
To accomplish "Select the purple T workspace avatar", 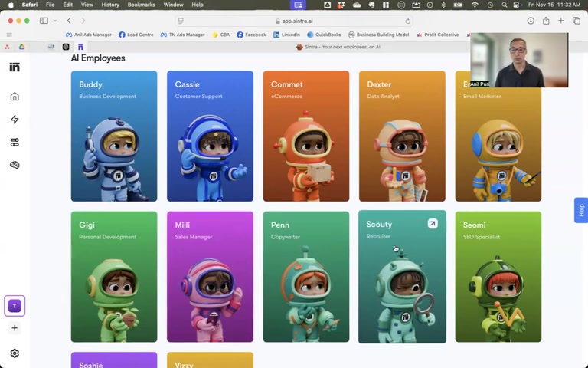I will 15,306.
